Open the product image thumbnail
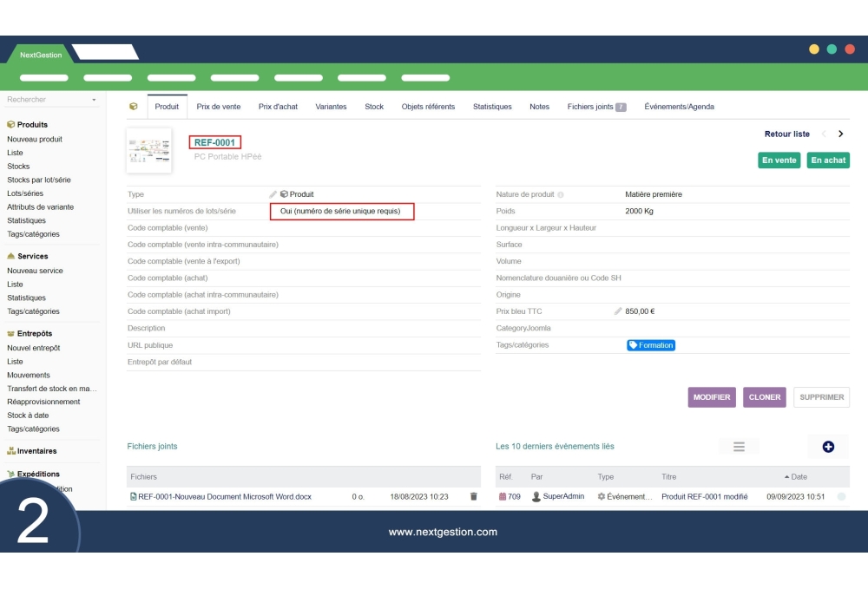 coord(148,151)
